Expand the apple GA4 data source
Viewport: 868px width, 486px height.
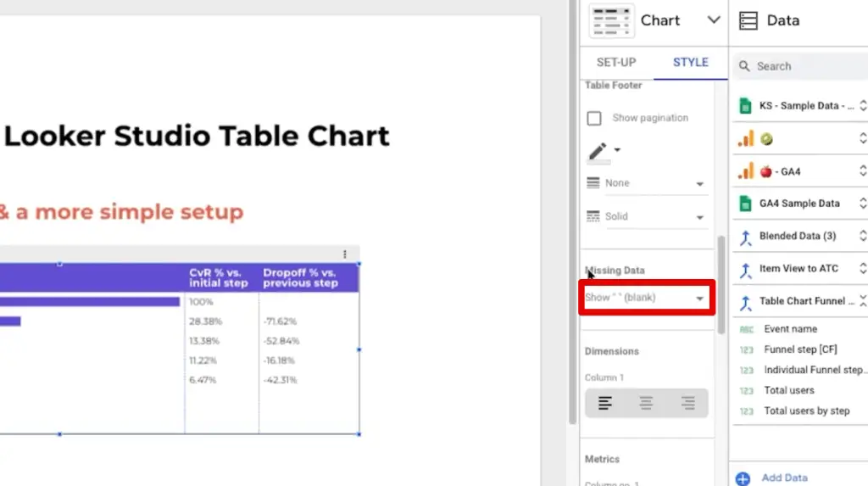pos(862,171)
